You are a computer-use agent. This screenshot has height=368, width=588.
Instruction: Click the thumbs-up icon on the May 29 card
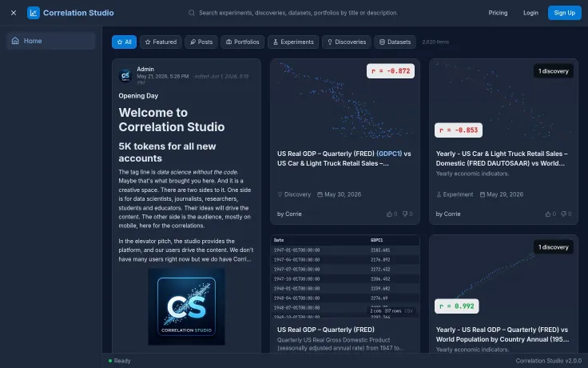[x=548, y=214]
